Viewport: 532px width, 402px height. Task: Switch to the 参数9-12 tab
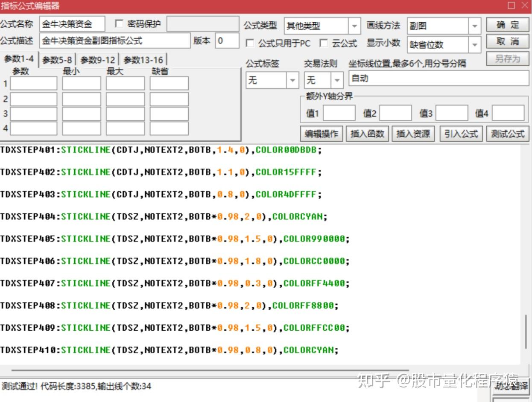pyautogui.click(x=98, y=60)
